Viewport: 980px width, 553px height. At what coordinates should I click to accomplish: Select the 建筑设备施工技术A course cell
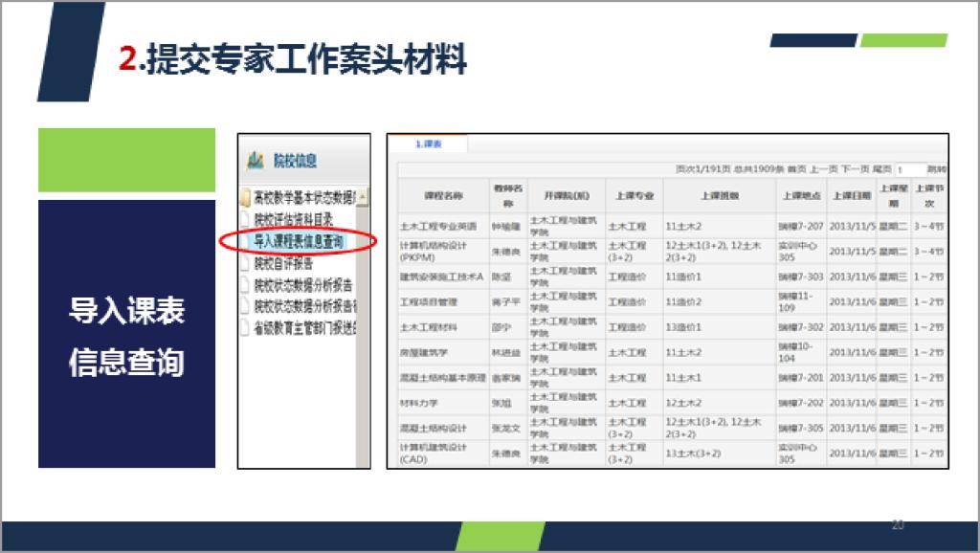(443, 276)
